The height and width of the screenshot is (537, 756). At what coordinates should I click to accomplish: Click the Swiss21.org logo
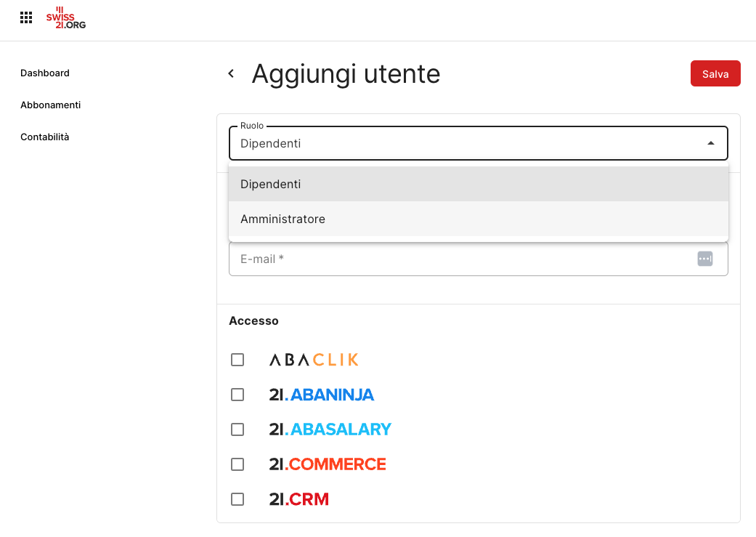[66, 18]
